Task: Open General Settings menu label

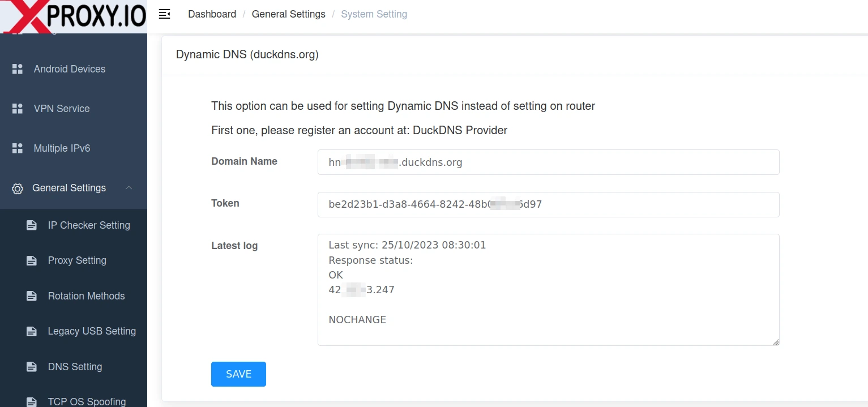Action: click(69, 188)
